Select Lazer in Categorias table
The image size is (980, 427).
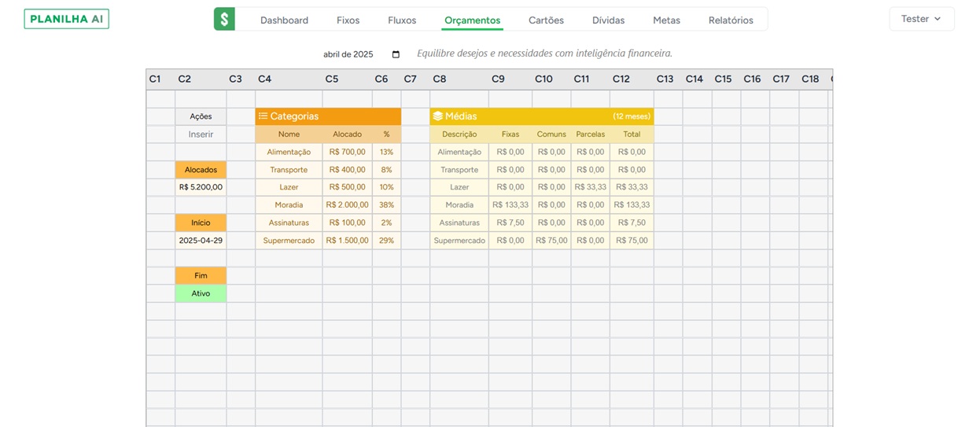coord(289,187)
